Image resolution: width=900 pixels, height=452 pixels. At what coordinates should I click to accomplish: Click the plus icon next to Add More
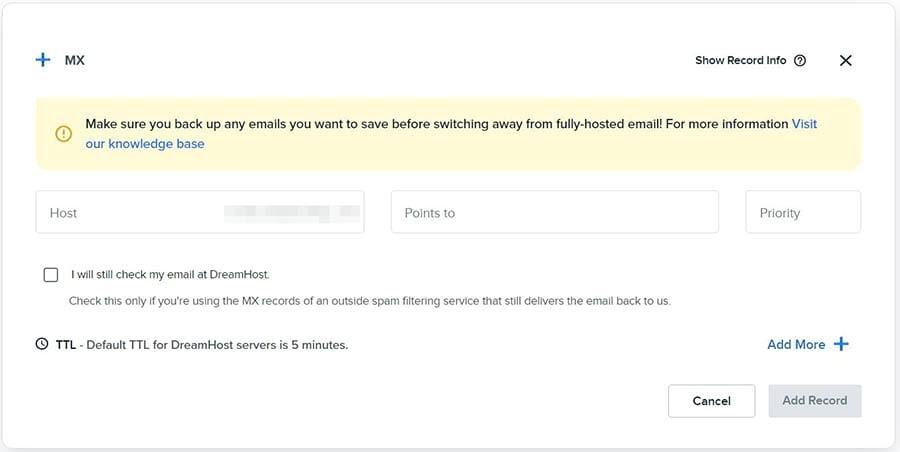point(841,344)
